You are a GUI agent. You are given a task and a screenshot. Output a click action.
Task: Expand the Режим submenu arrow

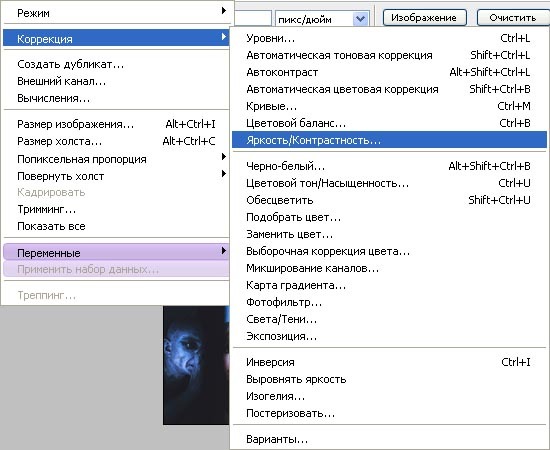point(223,11)
